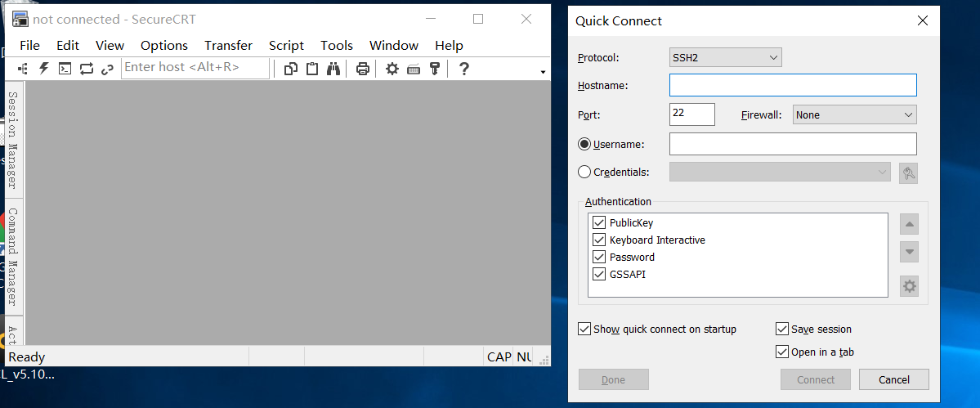This screenshot has height=408, width=980.
Task: Open the Transfer menu
Action: pos(229,46)
